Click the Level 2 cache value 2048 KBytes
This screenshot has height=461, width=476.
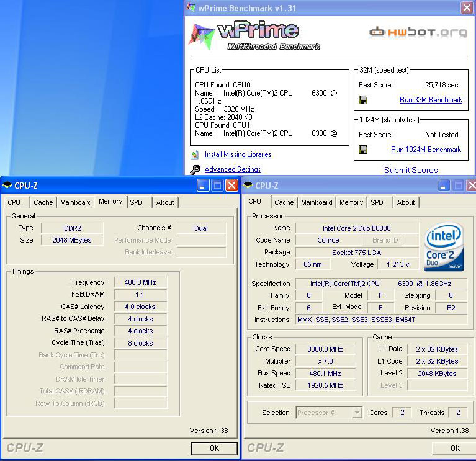[x=437, y=374]
